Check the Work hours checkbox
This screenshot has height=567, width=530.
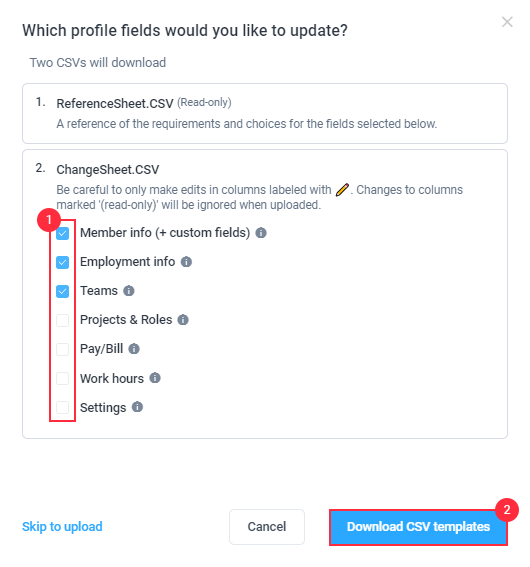(x=63, y=379)
